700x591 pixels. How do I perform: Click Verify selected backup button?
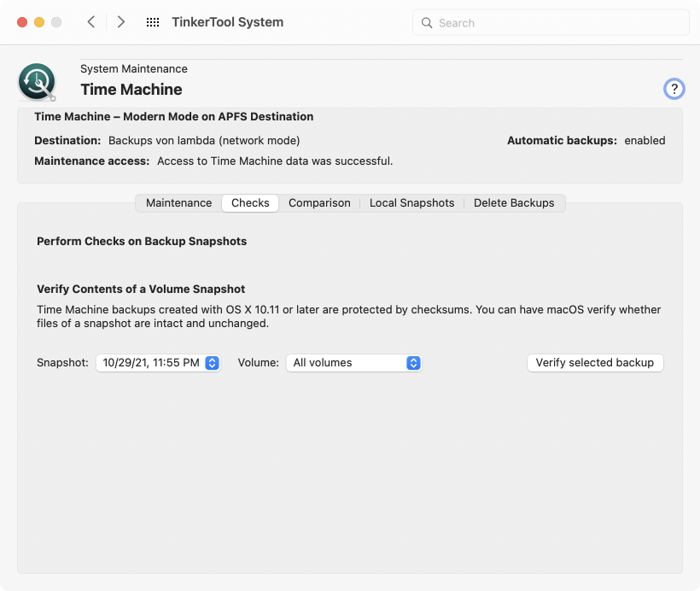point(595,363)
